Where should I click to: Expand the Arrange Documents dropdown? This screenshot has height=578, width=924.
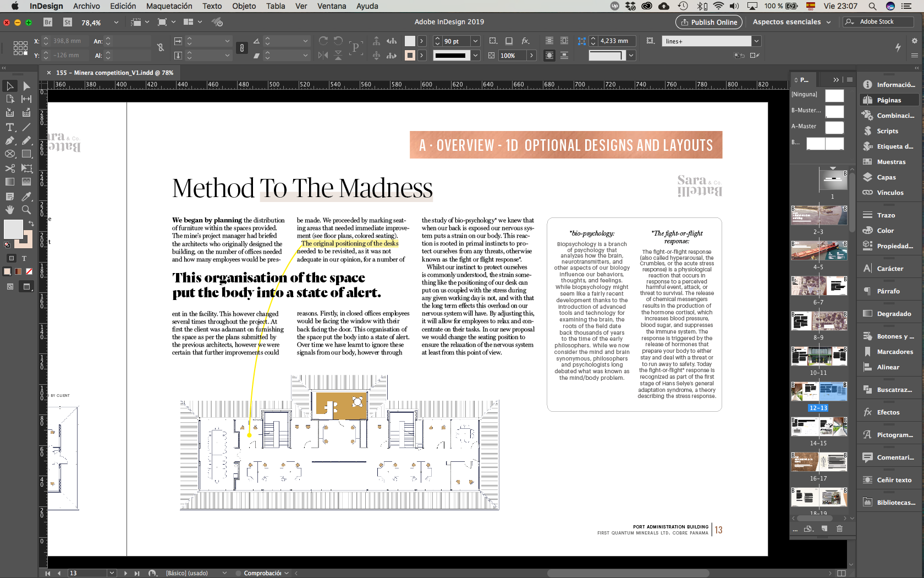pos(200,22)
